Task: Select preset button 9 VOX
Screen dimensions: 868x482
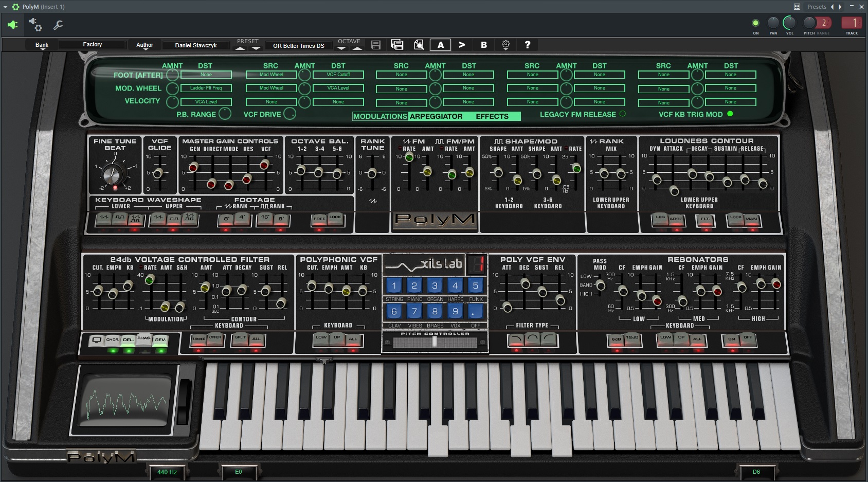Action: [455, 311]
